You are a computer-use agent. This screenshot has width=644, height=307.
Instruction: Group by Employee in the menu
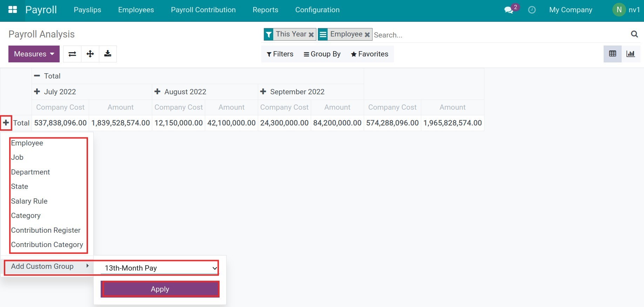27,143
